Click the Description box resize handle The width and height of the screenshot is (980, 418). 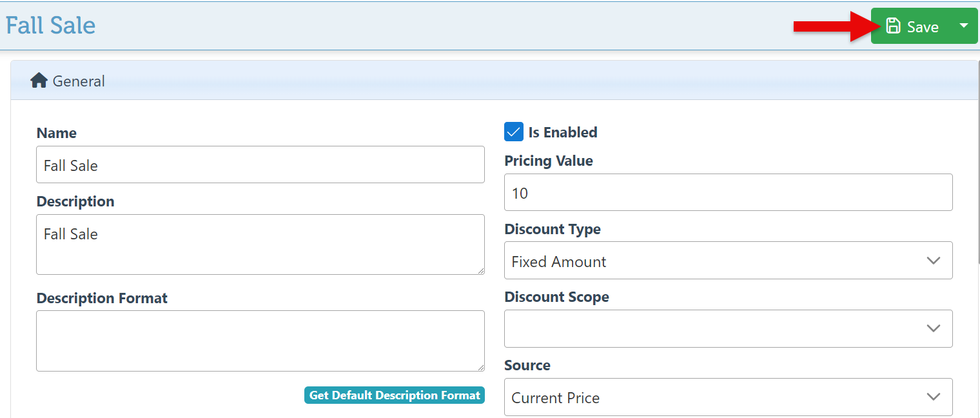point(480,271)
